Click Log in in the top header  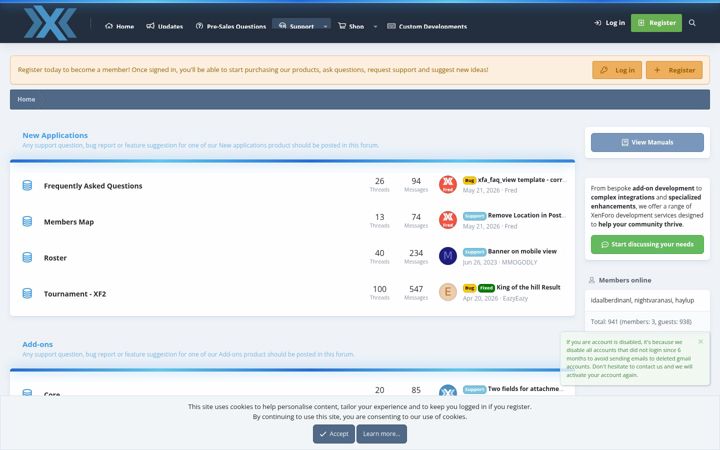click(x=609, y=22)
